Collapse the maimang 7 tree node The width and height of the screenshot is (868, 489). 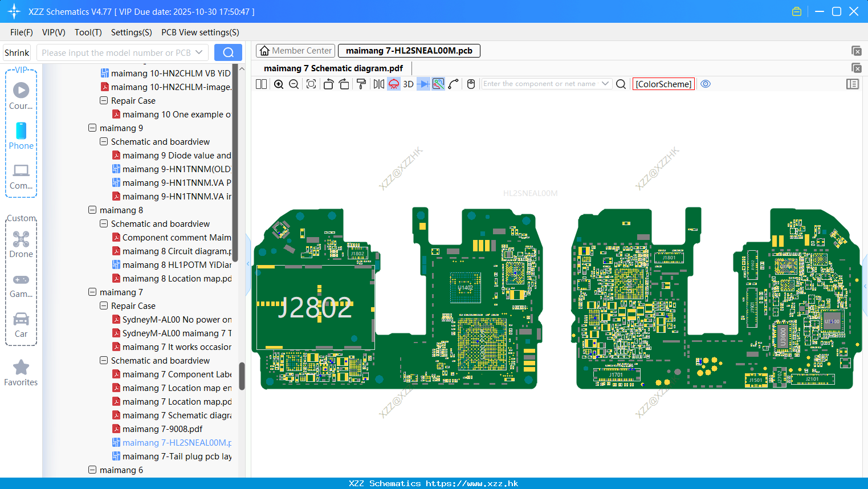coord(92,292)
